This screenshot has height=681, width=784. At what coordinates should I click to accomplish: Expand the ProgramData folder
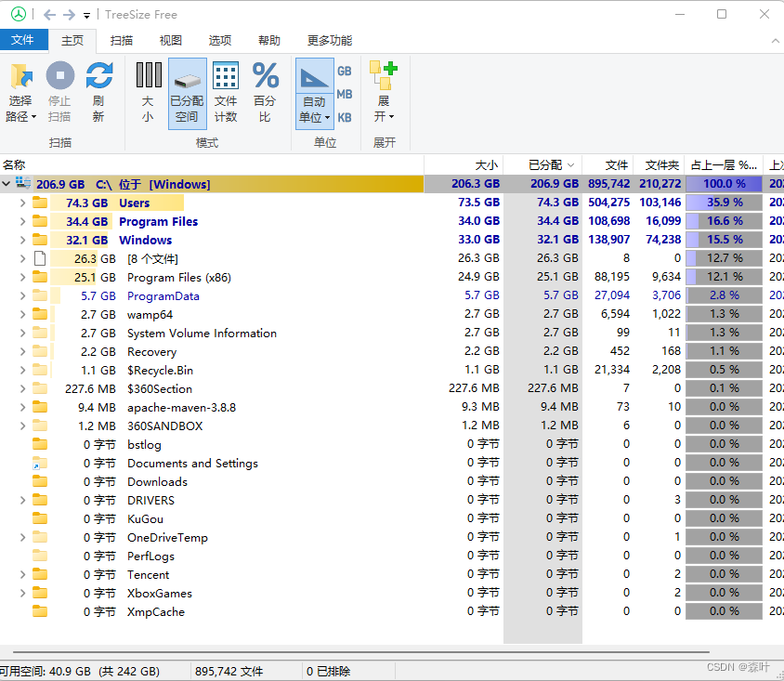pos(22,295)
